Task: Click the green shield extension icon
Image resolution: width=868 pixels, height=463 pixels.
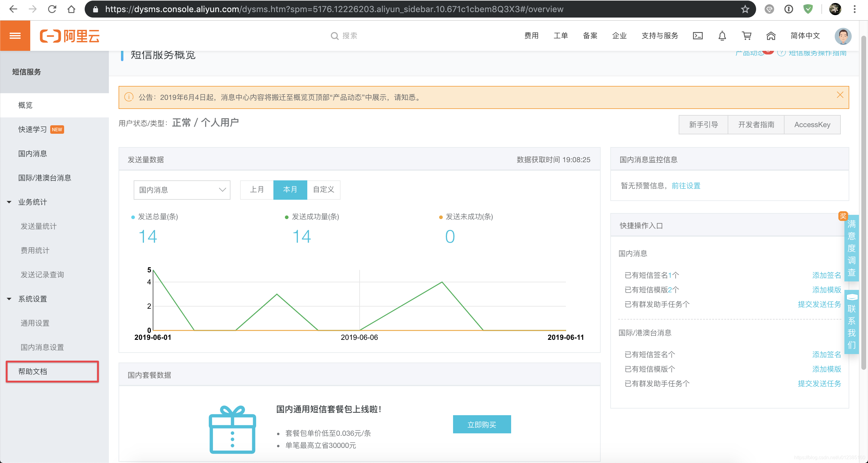Action: (x=808, y=9)
